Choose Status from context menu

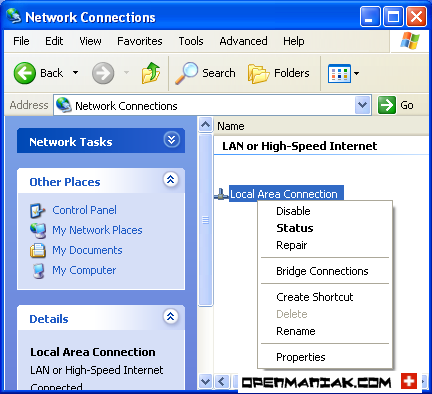point(325,228)
